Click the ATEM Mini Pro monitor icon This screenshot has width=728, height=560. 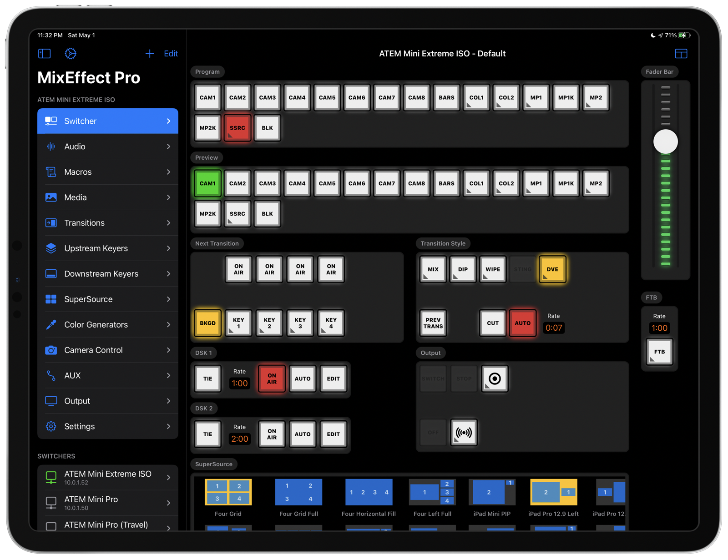51,503
